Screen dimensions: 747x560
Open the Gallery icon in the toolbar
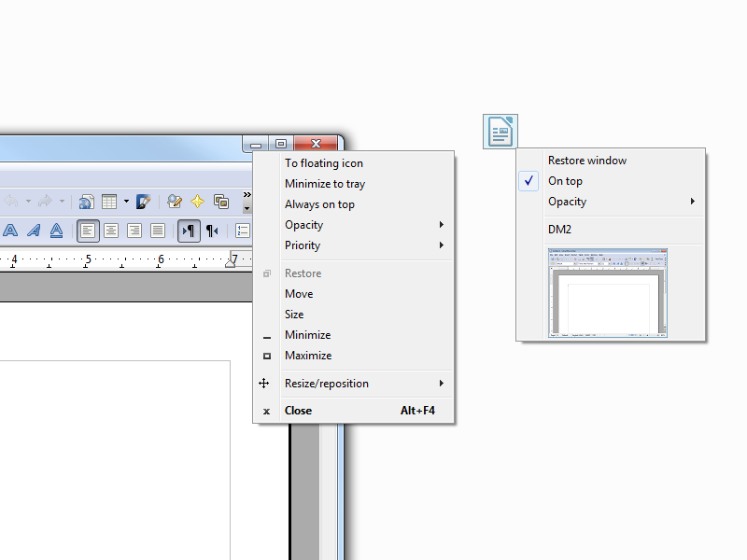coord(221,202)
